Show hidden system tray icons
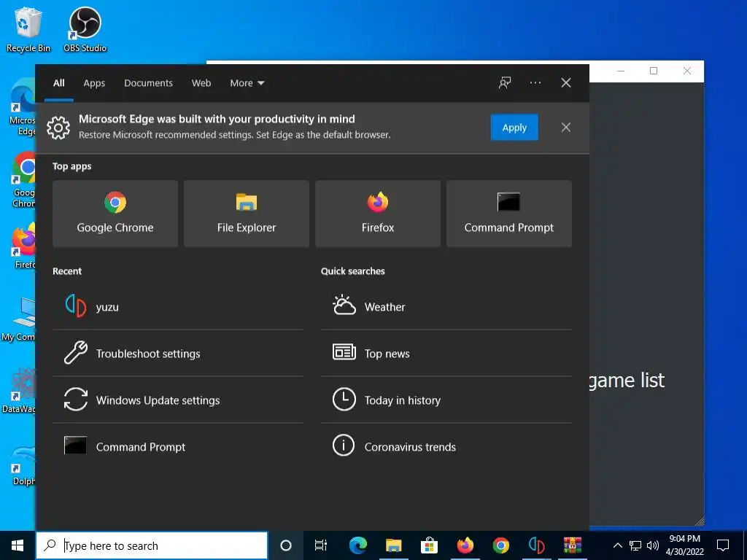 coord(617,545)
